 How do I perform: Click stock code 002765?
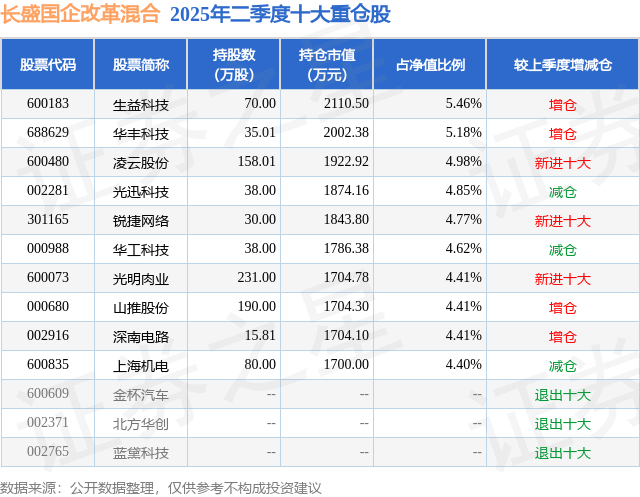coord(48,451)
